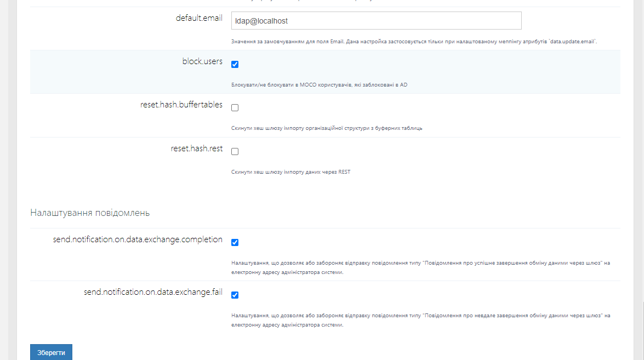
Task: Toggle send.notification.on.data.exchange.completion checkbox
Action: tap(235, 243)
